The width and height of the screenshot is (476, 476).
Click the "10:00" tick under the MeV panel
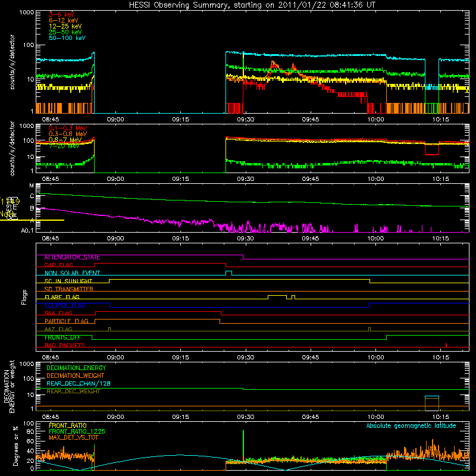375,179
